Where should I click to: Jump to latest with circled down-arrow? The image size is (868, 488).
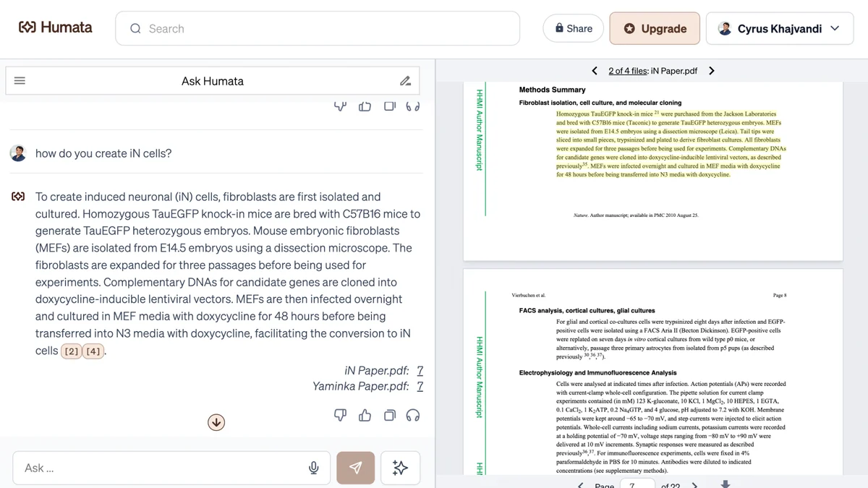pyautogui.click(x=216, y=422)
